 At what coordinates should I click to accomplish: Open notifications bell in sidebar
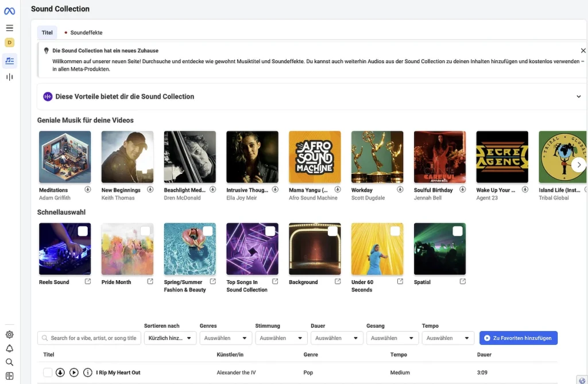[9, 348]
